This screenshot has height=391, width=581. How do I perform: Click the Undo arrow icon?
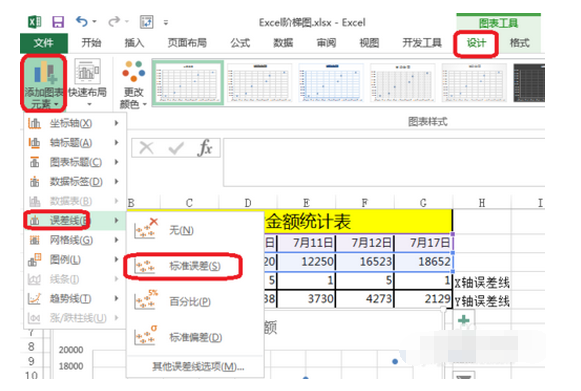click(x=81, y=21)
